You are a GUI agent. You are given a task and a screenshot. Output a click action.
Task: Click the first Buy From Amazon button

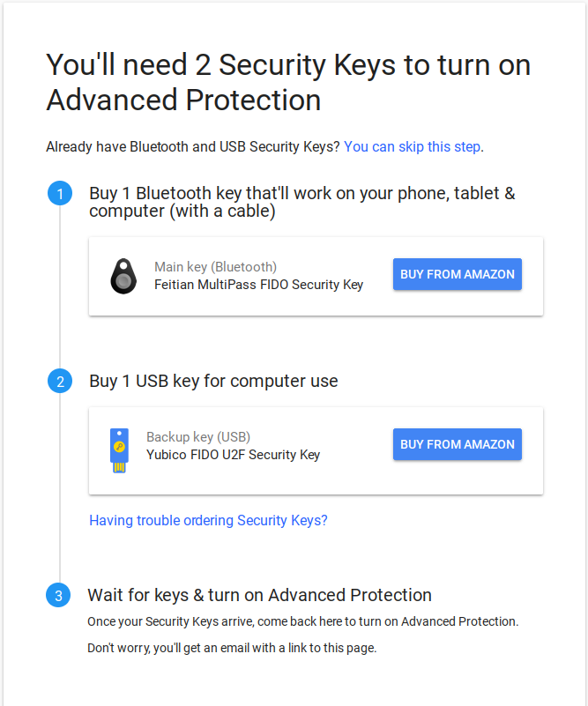click(457, 274)
